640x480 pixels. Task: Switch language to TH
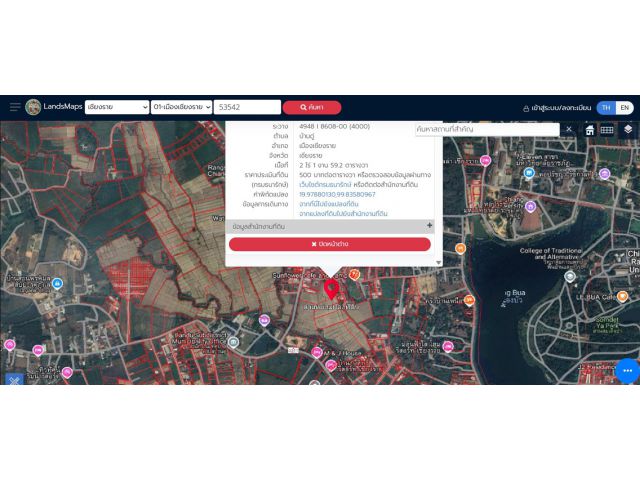[605, 107]
